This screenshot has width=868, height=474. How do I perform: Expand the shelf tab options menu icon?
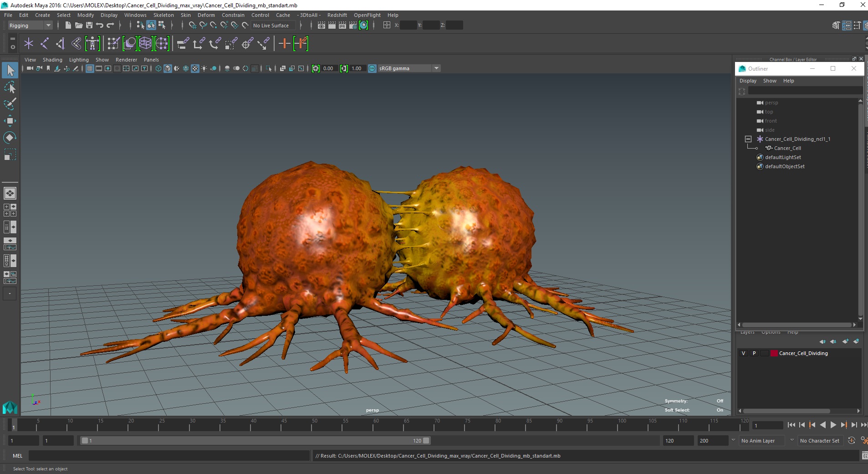[12, 47]
